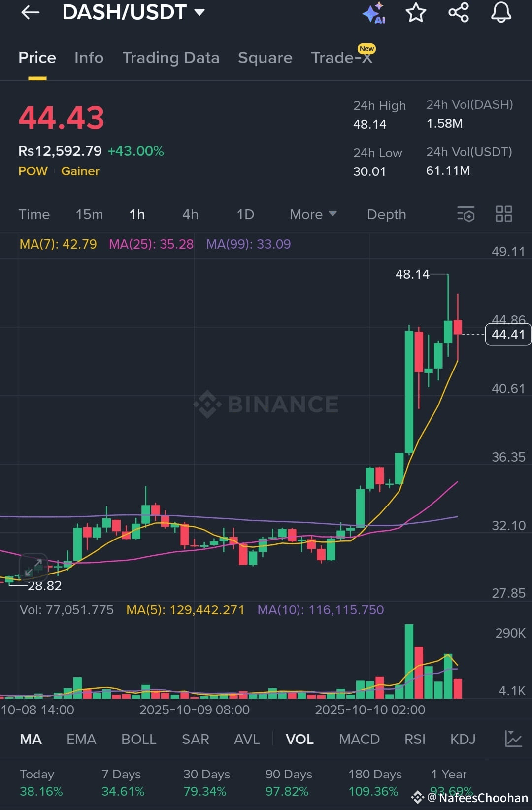Open the share icon

[x=459, y=12]
